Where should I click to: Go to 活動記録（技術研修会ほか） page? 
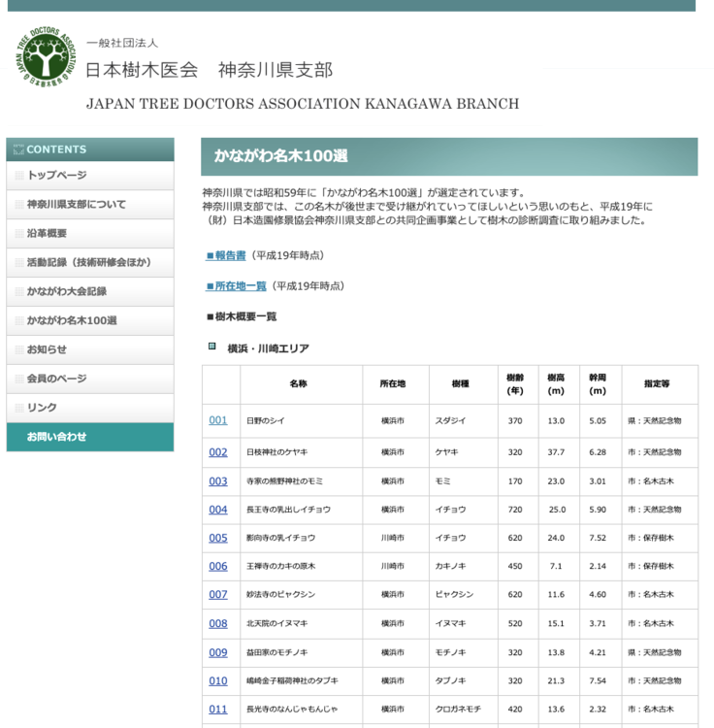(88, 263)
